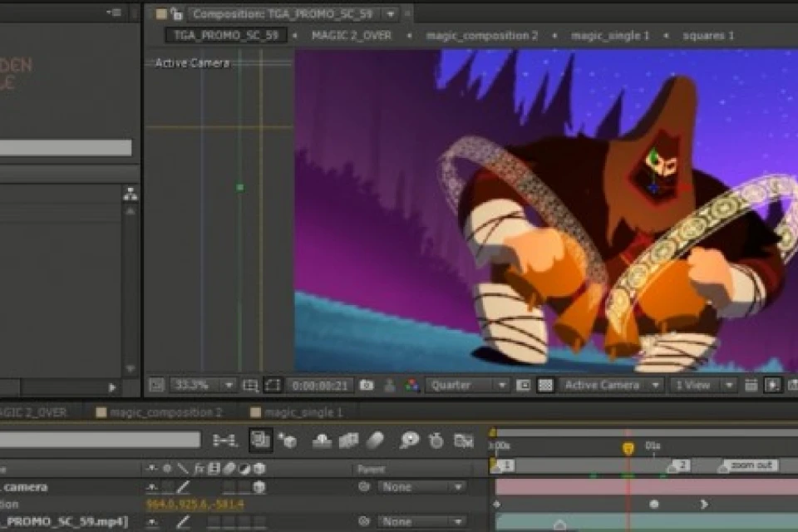Click the Brainstorm icon in timeline
This screenshot has width=798, height=532.
coord(409,441)
